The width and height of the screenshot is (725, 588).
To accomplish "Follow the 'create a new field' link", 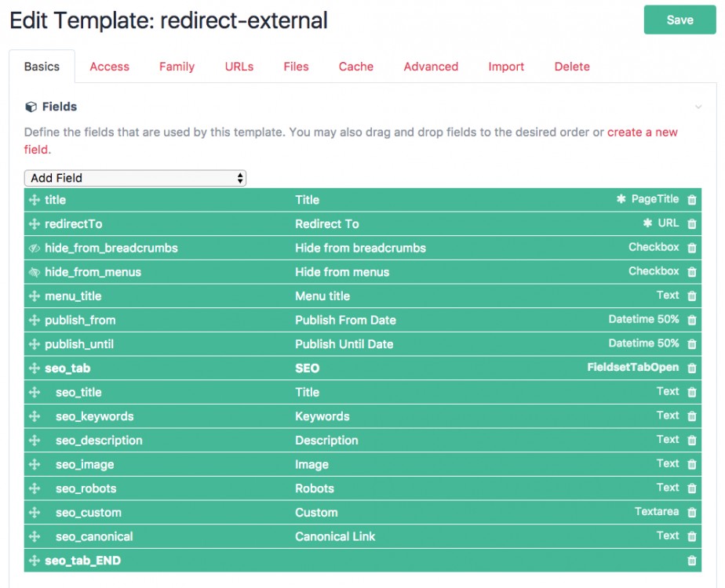I will click(642, 132).
